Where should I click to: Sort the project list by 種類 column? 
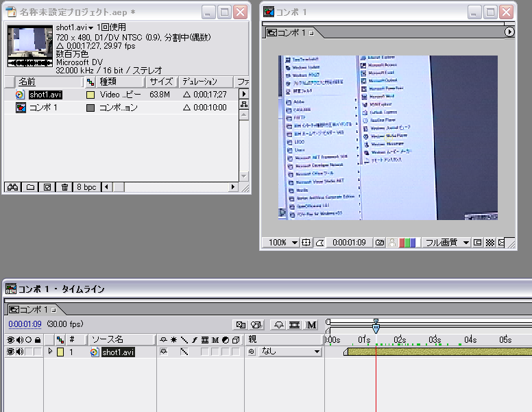[121, 82]
